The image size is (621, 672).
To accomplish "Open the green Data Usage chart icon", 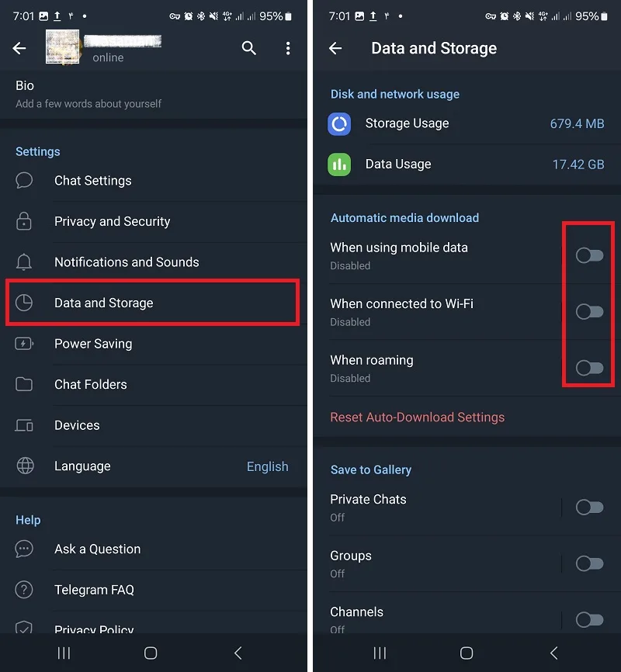I will tap(339, 165).
